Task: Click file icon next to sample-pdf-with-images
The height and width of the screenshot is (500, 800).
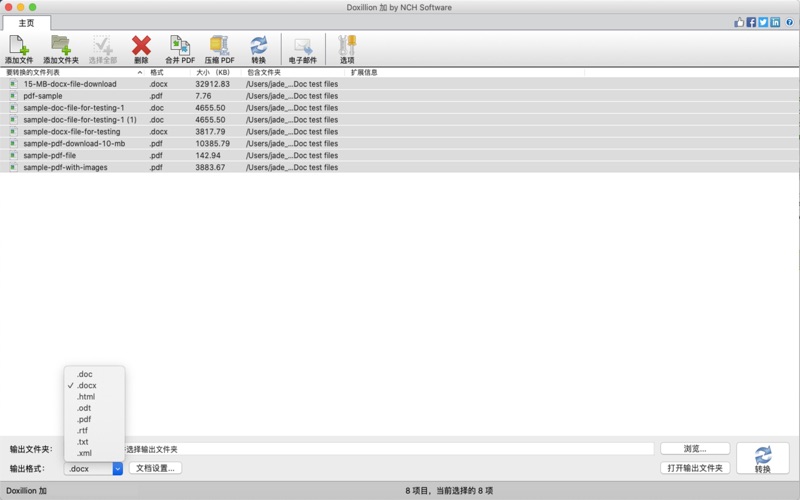Action: tap(13, 167)
